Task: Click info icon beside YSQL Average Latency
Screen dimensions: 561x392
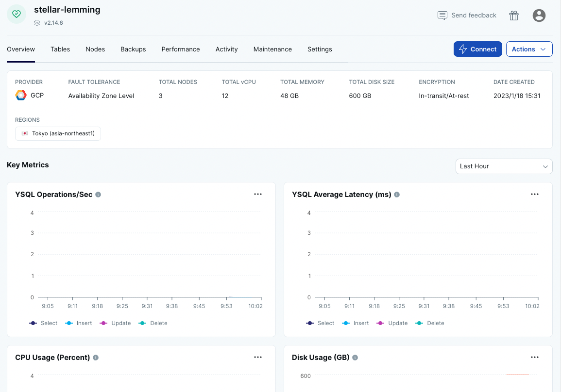Action: tap(397, 195)
